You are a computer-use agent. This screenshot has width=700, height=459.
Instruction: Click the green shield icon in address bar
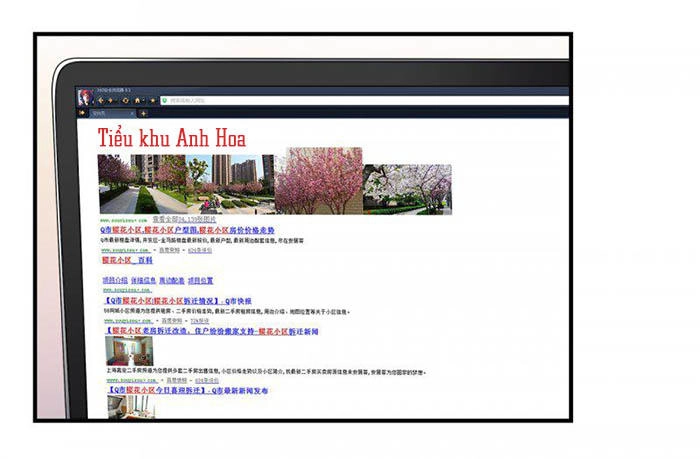163,100
